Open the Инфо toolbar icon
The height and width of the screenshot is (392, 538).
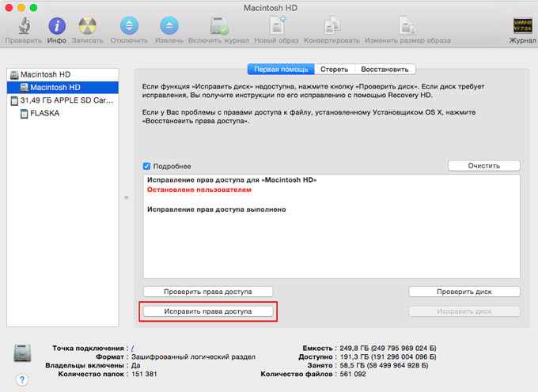pos(57,26)
